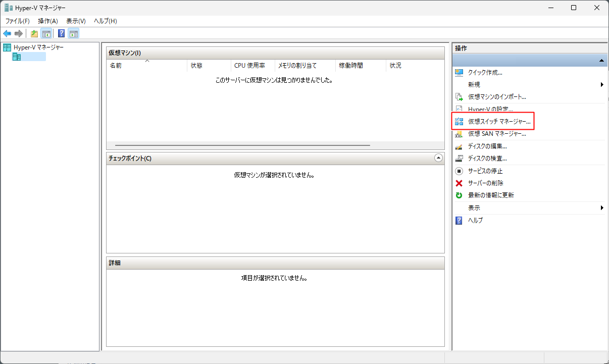
Task: Click the blue Help question mark in toolbar
Action: 61,34
